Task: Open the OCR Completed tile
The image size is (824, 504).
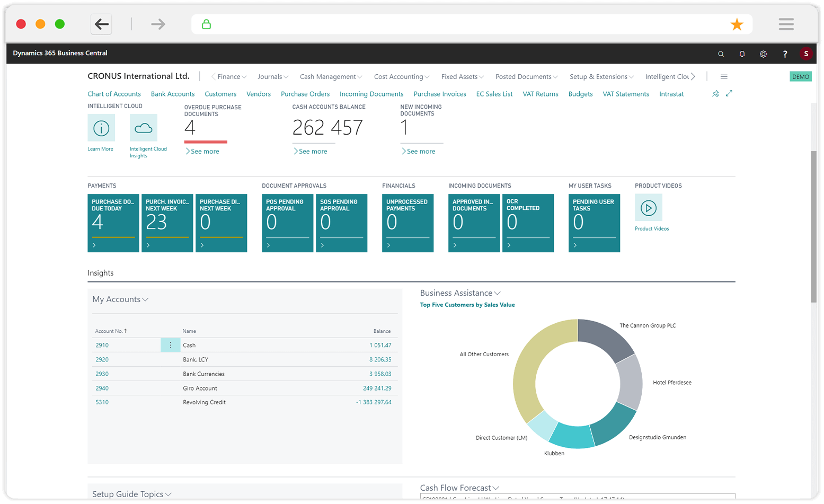Action: tap(528, 223)
